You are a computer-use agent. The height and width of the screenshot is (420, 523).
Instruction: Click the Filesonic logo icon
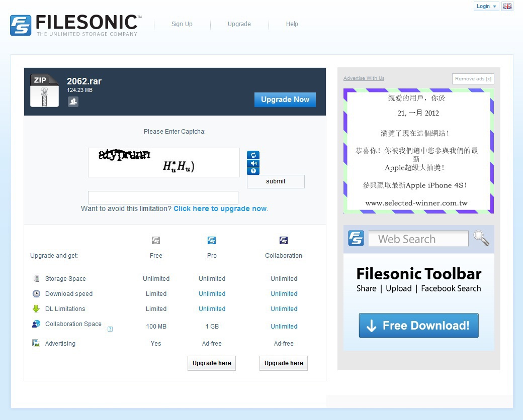point(21,25)
